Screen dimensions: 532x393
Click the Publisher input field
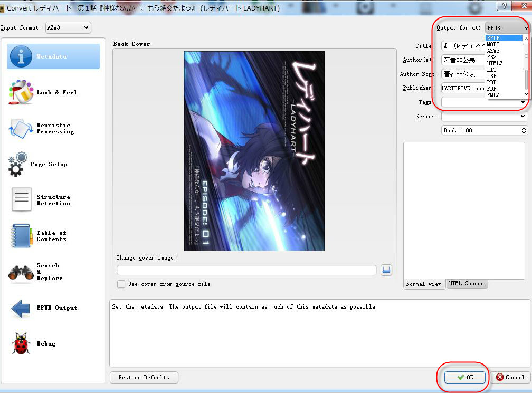pos(463,88)
